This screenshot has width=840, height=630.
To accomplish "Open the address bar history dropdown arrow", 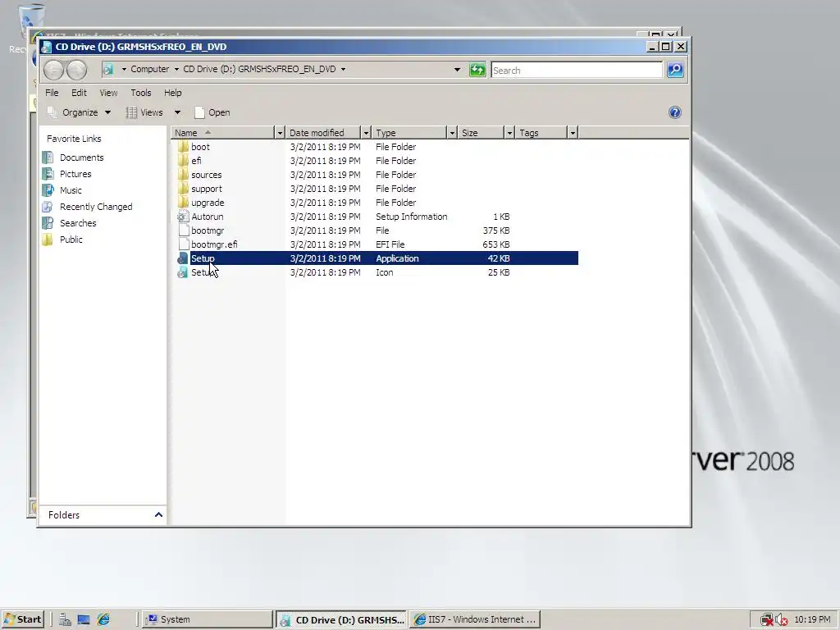I will 457,70.
